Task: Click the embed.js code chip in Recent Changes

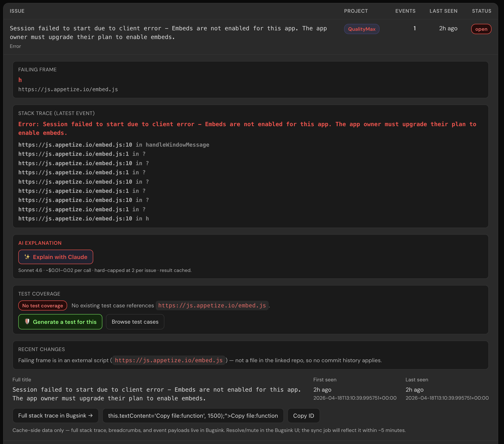Action: pyautogui.click(x=169, y=360)
